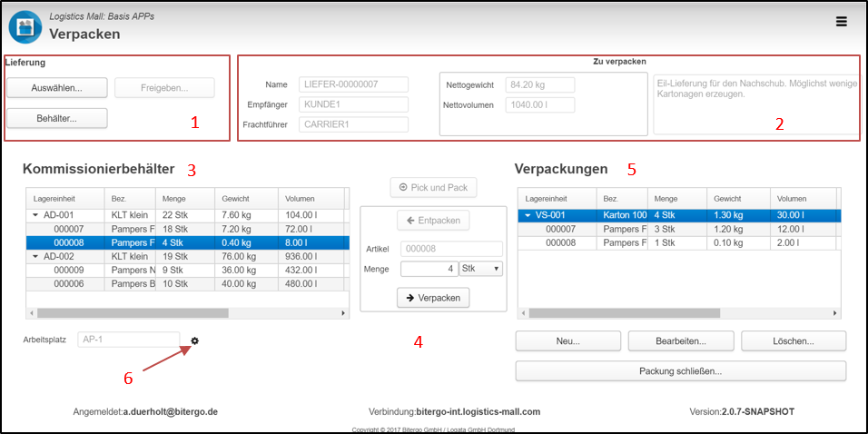
Task: Collapse the AD-002 tree node
Action: [x=36, y=257]
